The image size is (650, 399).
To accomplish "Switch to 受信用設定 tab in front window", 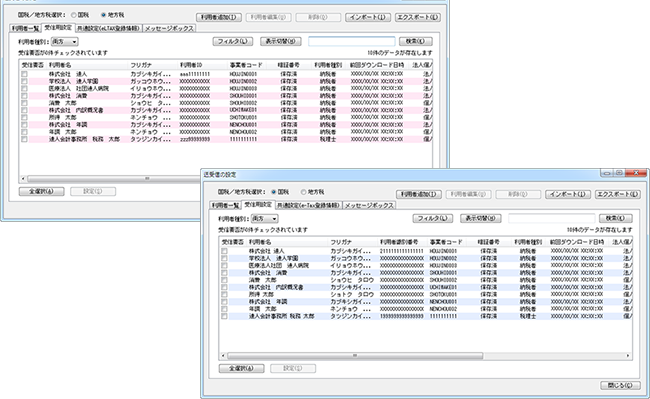I will (257, 205).
